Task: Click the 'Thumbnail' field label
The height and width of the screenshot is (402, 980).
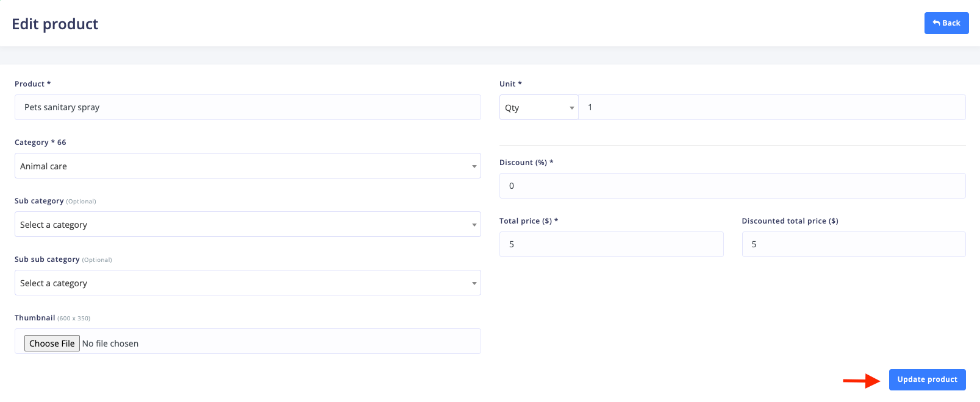Action: pyautogui.click(x=35, y=318)
